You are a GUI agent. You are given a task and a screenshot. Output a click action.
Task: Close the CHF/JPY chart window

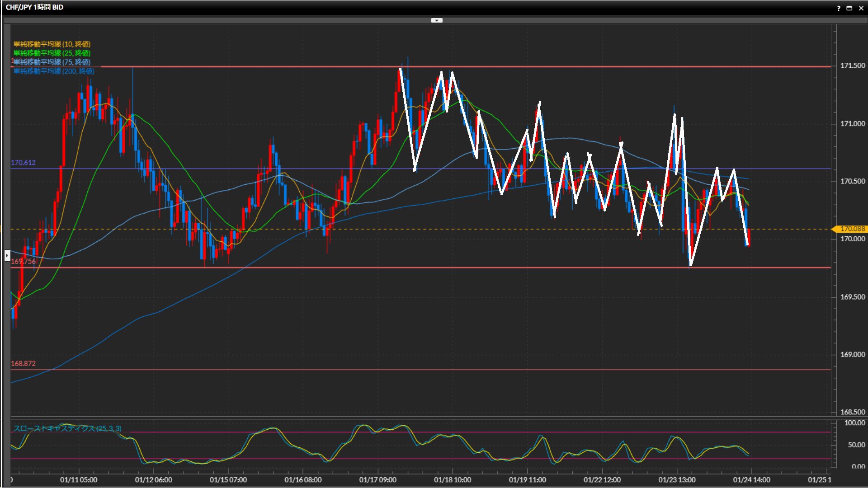pyautogui.click(x=861, y=8)
